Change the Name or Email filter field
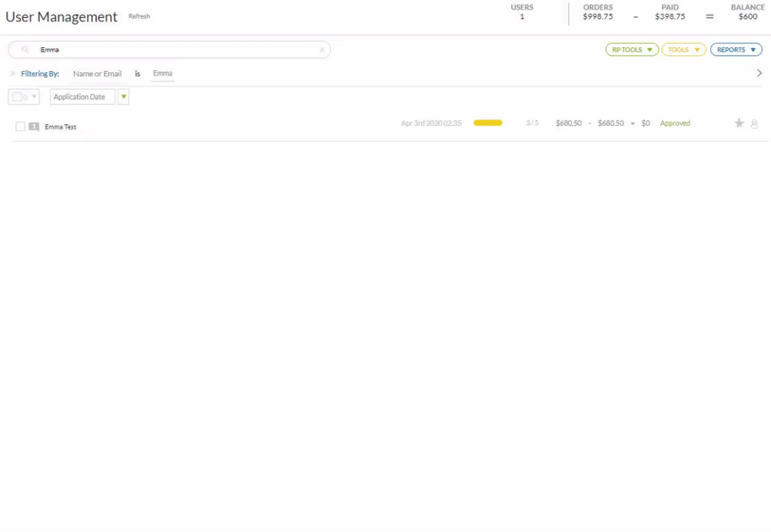Image resolution: width=771 pixels, height=532 pixels. (97, 74)
